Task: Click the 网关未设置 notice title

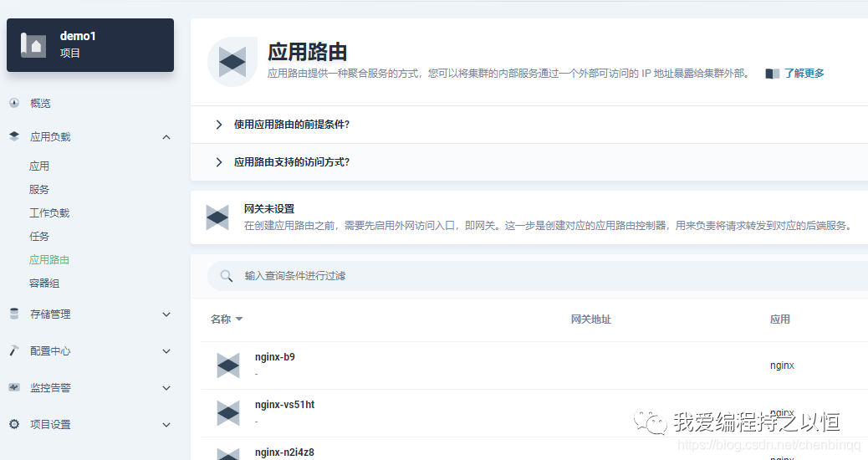Action: click(x=269, y=209)
